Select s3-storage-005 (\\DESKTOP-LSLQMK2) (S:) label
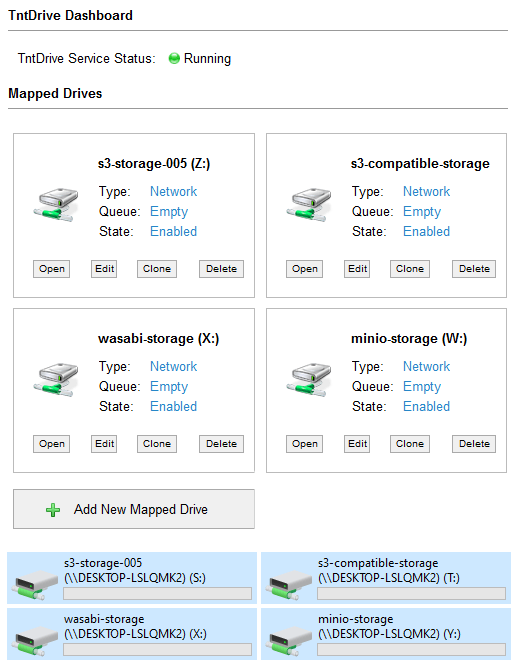Image resolution: width=519 pixels, height=668 pixels. (x=135, y=570)
